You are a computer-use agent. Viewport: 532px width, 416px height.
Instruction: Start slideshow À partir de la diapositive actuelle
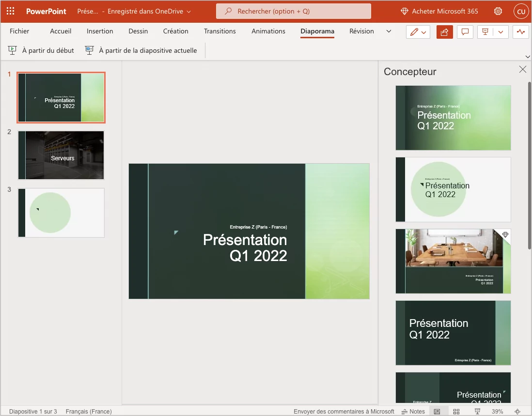(x=141, y=50)
